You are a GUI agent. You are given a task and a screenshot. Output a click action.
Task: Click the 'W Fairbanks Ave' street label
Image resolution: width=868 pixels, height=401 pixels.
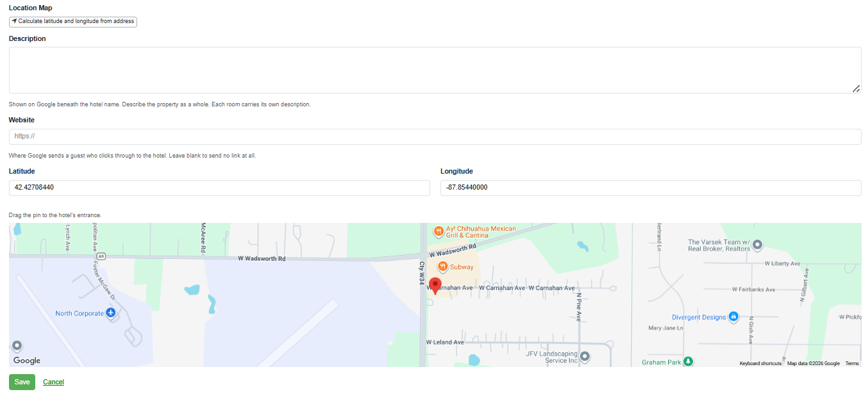coord(753,290)
